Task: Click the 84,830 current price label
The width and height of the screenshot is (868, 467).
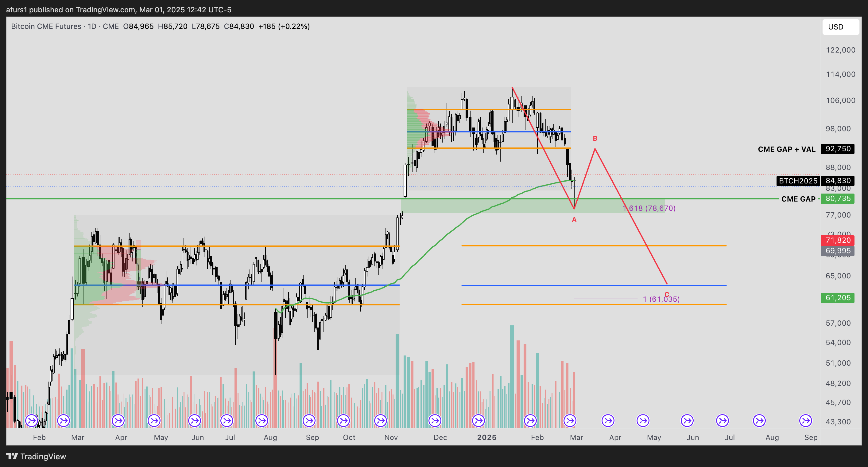Action: [838, 181]
